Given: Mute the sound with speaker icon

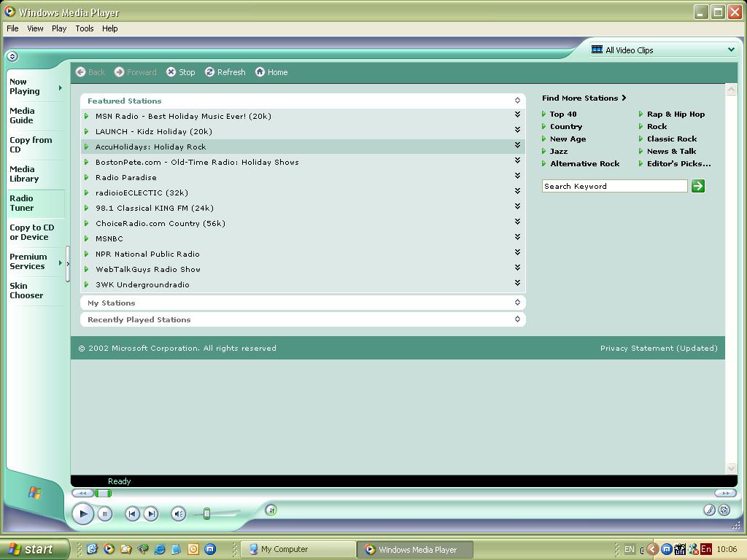Looking at the screenshot, I should point(178,514).
